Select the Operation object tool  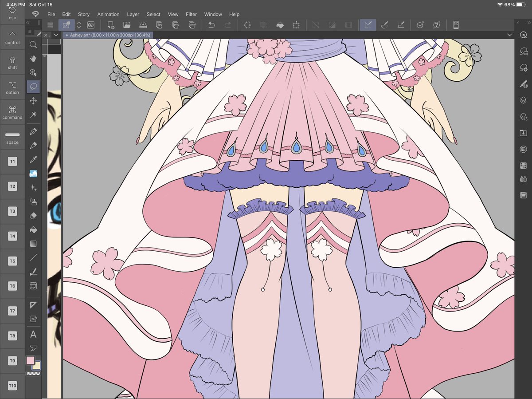click(33, 72)
